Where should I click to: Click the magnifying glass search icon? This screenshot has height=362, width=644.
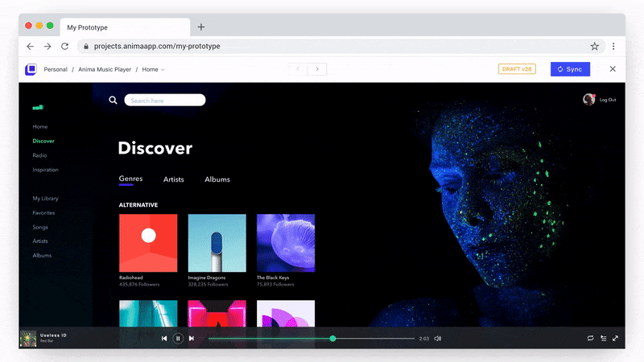114,101
